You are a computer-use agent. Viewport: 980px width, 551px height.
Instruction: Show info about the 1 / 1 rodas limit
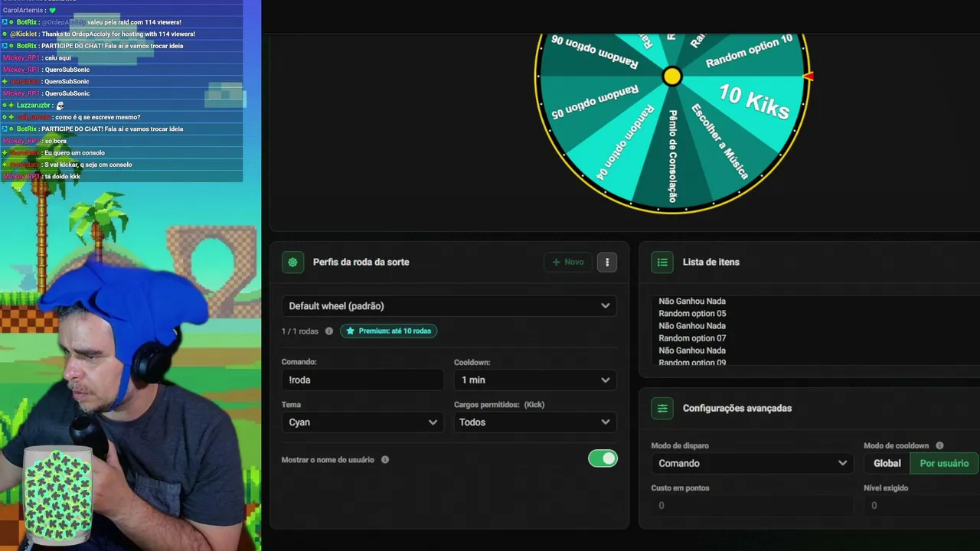(329, 331)
